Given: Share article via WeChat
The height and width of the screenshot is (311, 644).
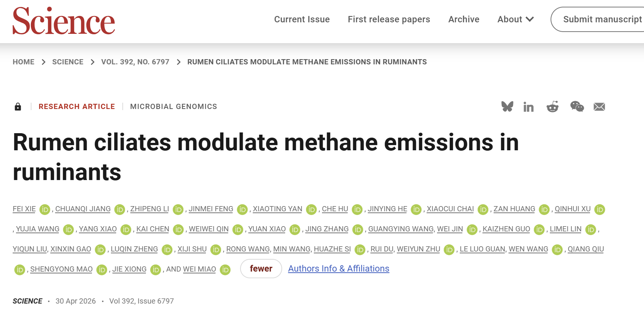Looking at the screenshot, I should 577,107.
